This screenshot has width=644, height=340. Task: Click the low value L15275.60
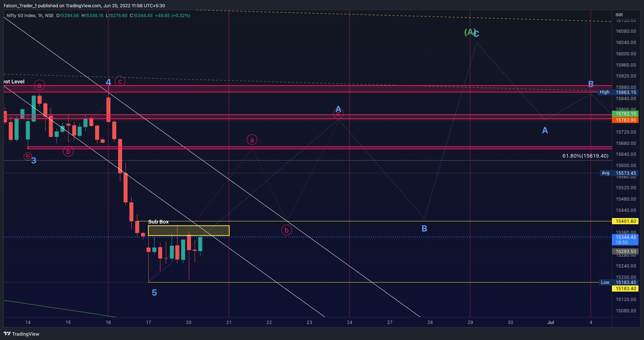tap(117, 16)
